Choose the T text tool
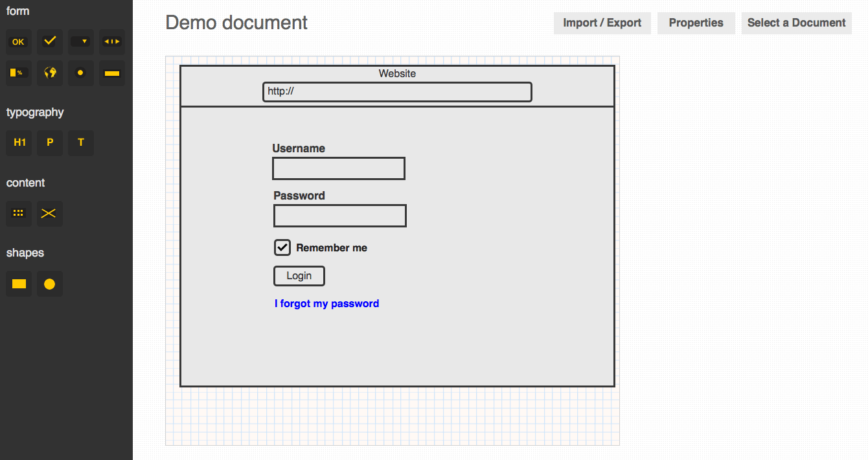 pos(81,143)
